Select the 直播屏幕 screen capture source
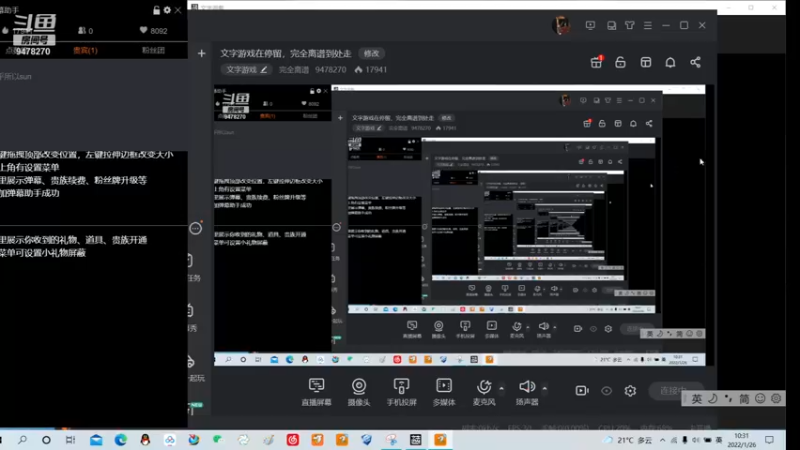This screenshot has width=800, height=450. 316,392
